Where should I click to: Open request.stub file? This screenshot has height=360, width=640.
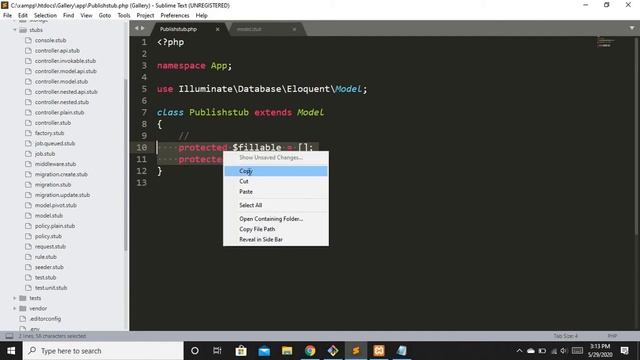50,247
